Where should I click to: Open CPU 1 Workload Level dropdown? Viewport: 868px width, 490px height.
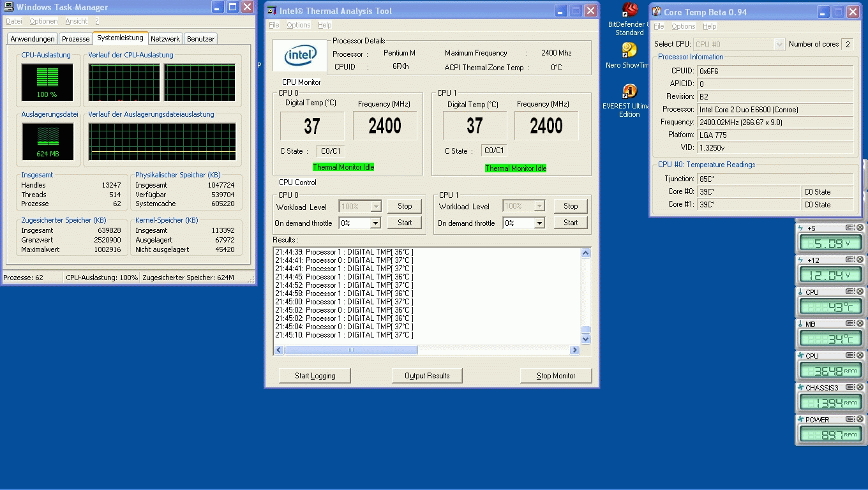539,206
